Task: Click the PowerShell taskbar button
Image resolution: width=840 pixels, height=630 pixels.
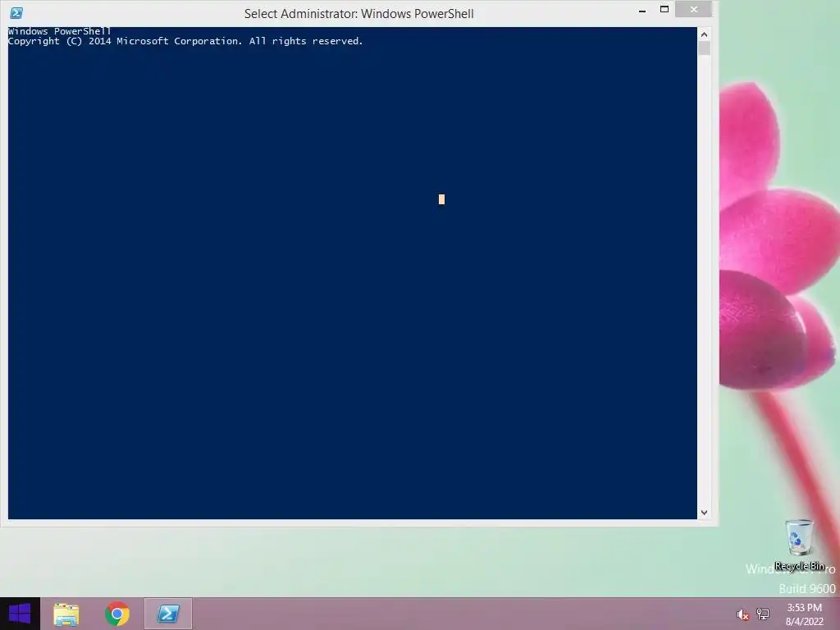Action: tap(167, 614)
